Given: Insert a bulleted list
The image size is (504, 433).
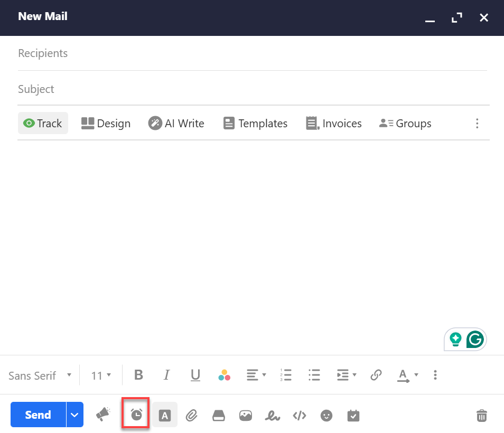Looking at the screenshot, I should tap(314, 375).
